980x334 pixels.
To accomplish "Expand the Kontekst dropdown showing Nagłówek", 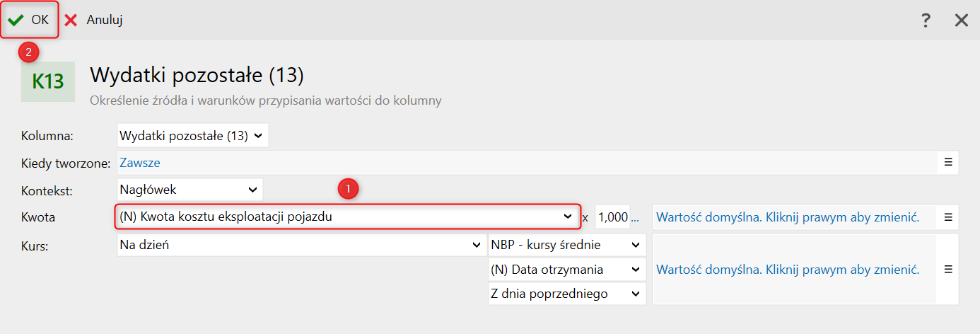I will point(189,190).
